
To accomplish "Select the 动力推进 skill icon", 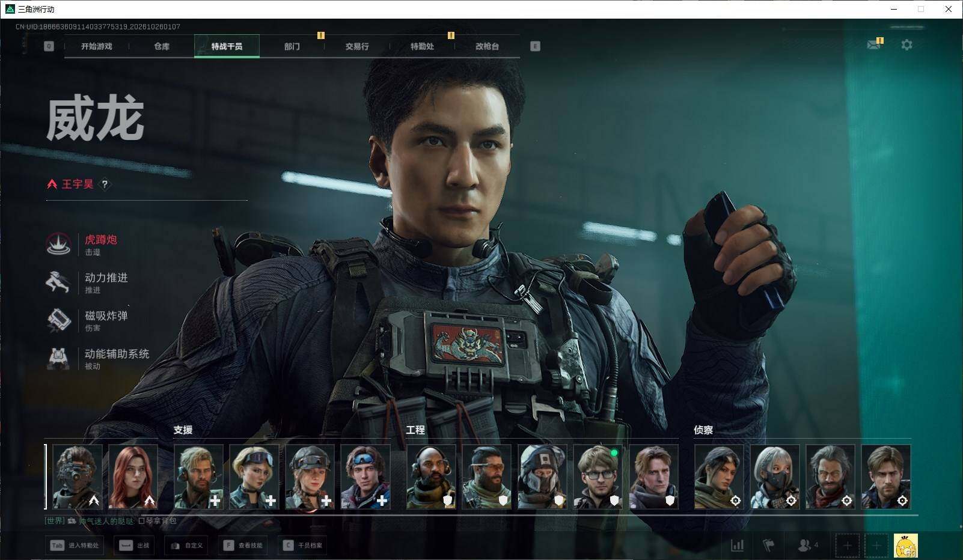I will pyautogui.click(x=58, y=282).
